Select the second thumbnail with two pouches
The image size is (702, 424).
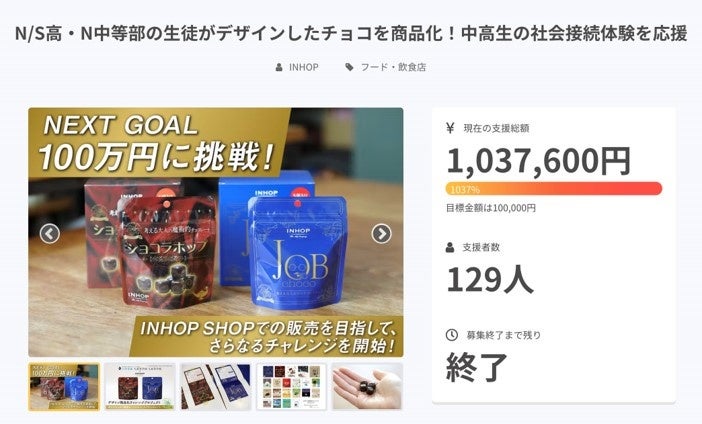[140, 387]
